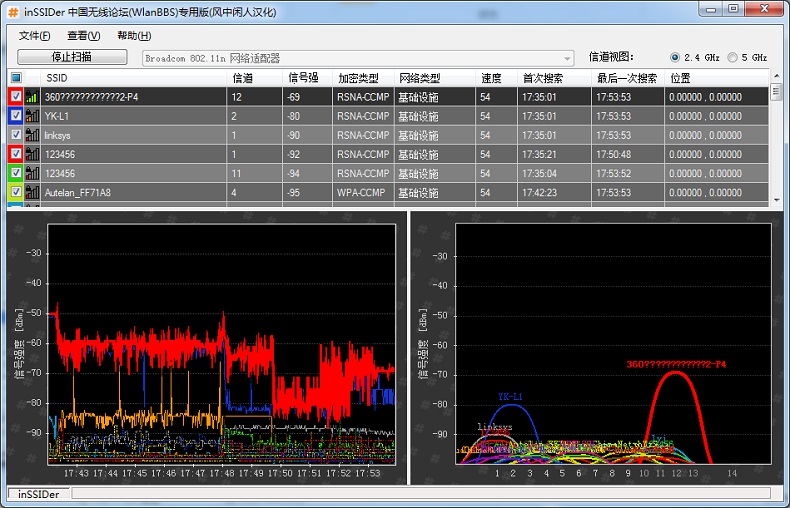The image size is (790, 508).
Task: Click green signal bars icon of 360 network
Action: [32, 97]
